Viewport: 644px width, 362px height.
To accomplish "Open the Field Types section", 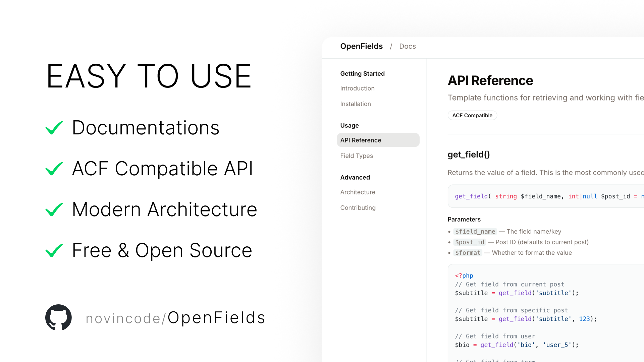I will point(356,156).
